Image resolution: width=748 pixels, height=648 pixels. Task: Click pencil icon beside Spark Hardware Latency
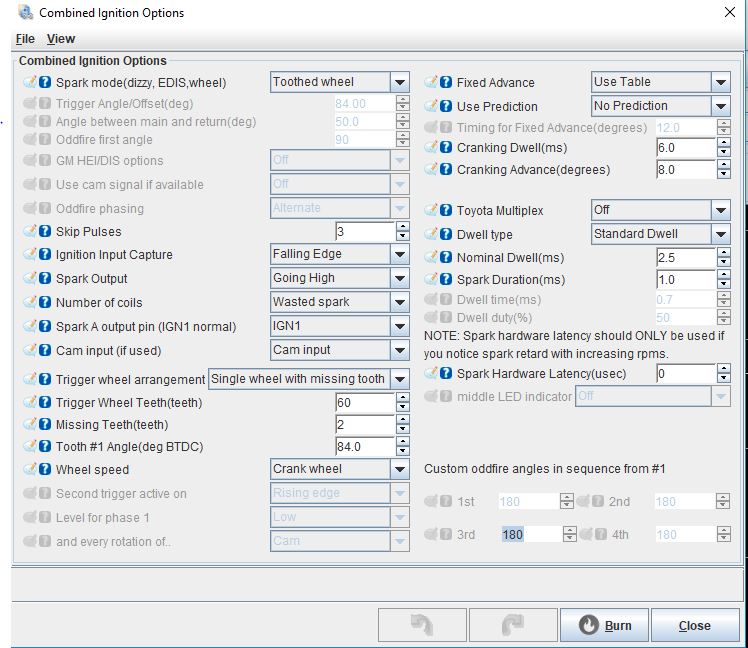(431, 374)
